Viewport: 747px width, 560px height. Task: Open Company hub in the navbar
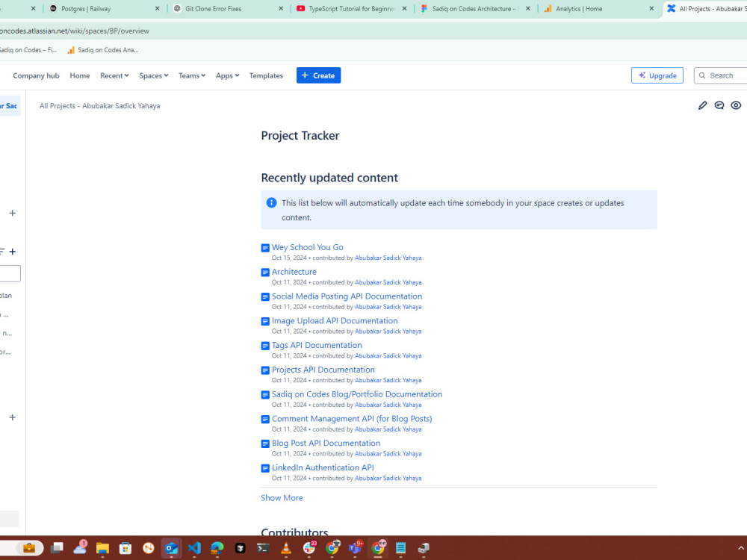click(36, 75)
